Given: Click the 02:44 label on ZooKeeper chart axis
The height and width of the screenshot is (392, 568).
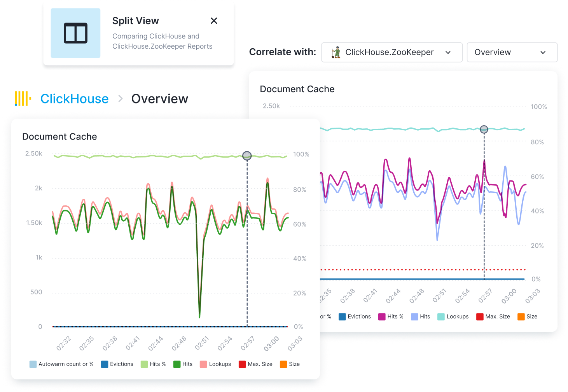Looking at the screenshot, I should [x=393, y=296].
